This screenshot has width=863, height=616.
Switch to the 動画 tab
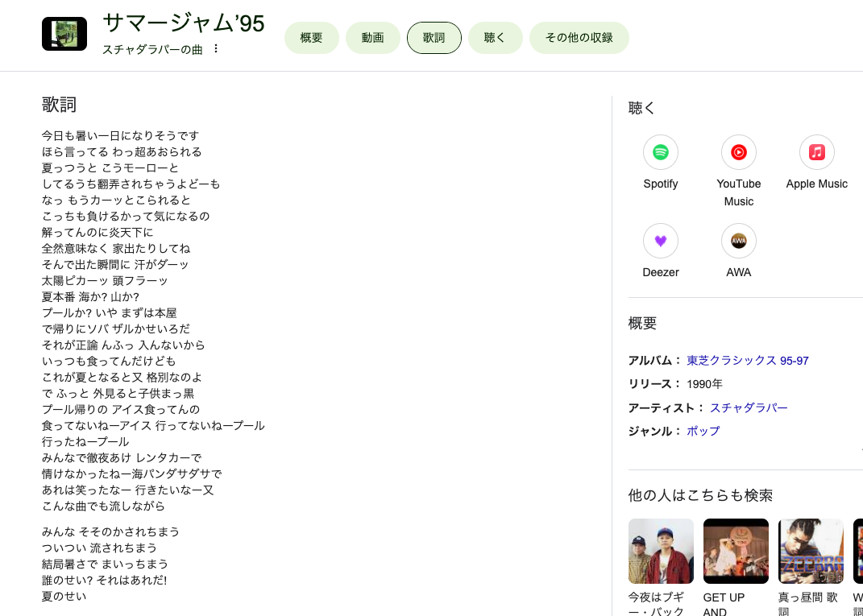[x=372, y=38]
